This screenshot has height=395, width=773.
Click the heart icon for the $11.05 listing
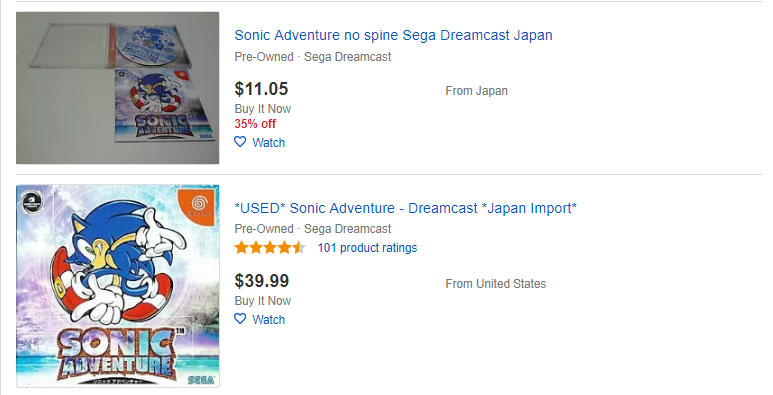tap(240, 142)
